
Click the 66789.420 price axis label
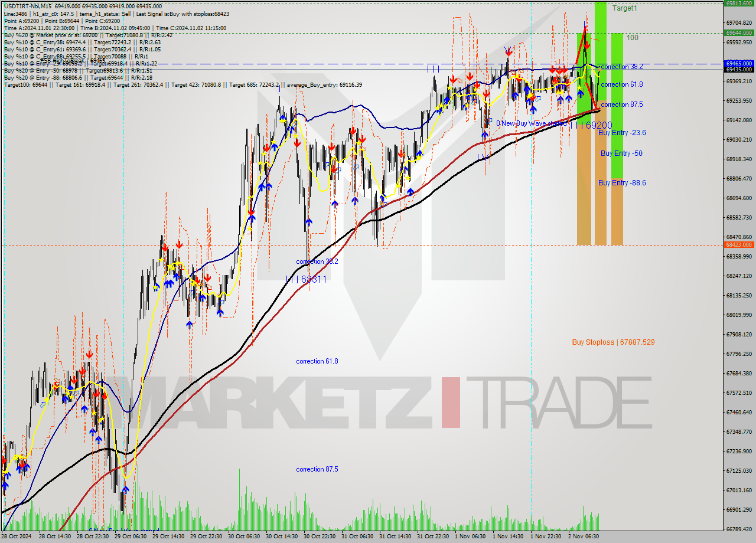(x=739, y=529)
